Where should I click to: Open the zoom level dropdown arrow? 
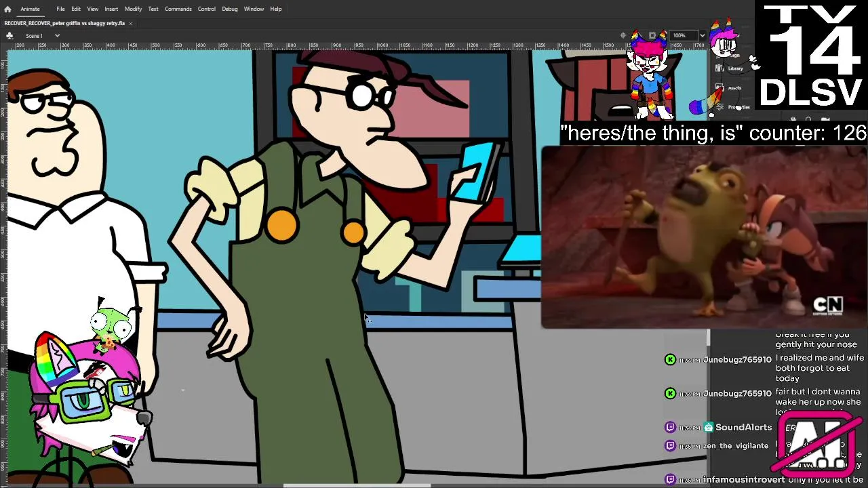pos(702,35)
